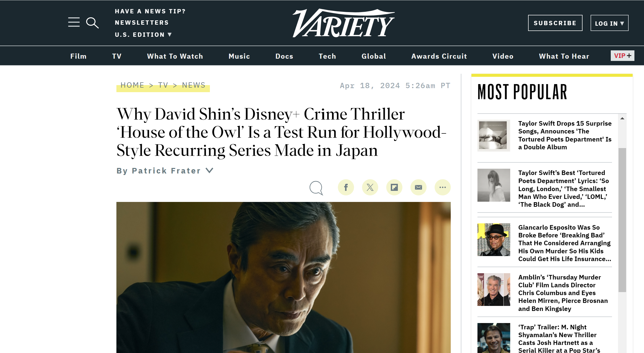Viewport: 644px width, 353px height.
Task: Open the Awards Circuit nav item
Action: click(x=439, y=56)
